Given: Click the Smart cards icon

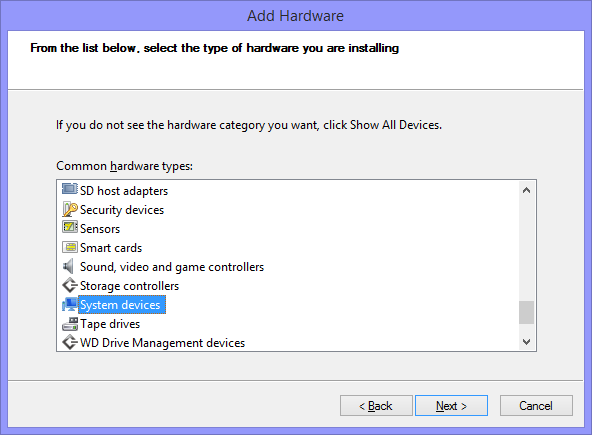Looking at the screenshot, I should click(69, 247).
